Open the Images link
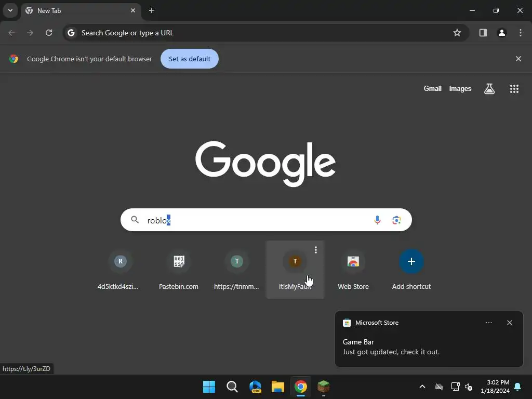The image size is (532, 399). (460, 88)
